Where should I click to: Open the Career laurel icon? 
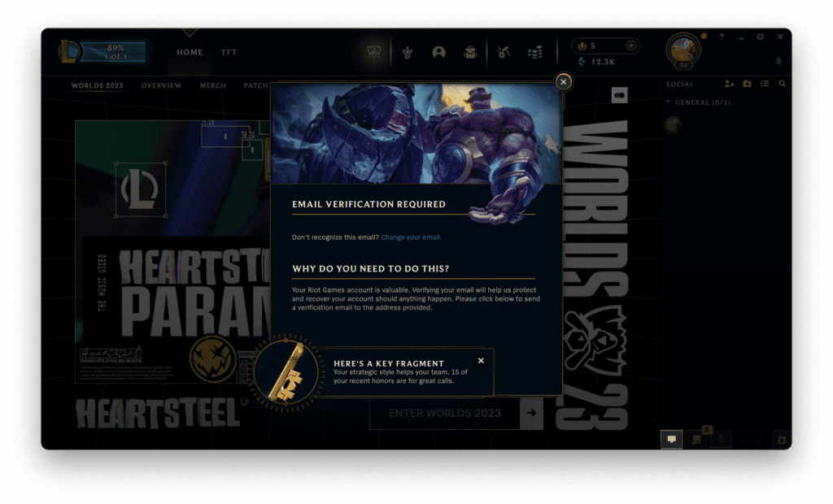click(x=408, y=52)
